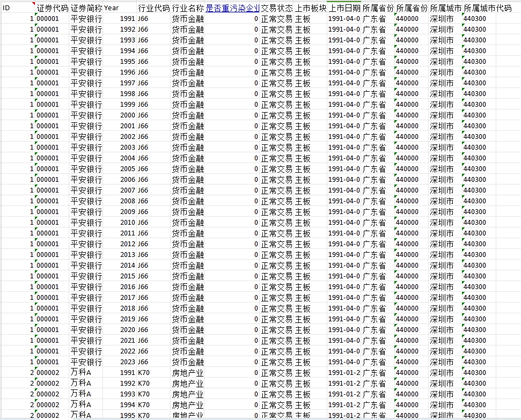Click the Year cell showing 1991 for 平安银行
Image resolution: width=521 pixels, height=420 pixels.
click(x=120, y=19)
